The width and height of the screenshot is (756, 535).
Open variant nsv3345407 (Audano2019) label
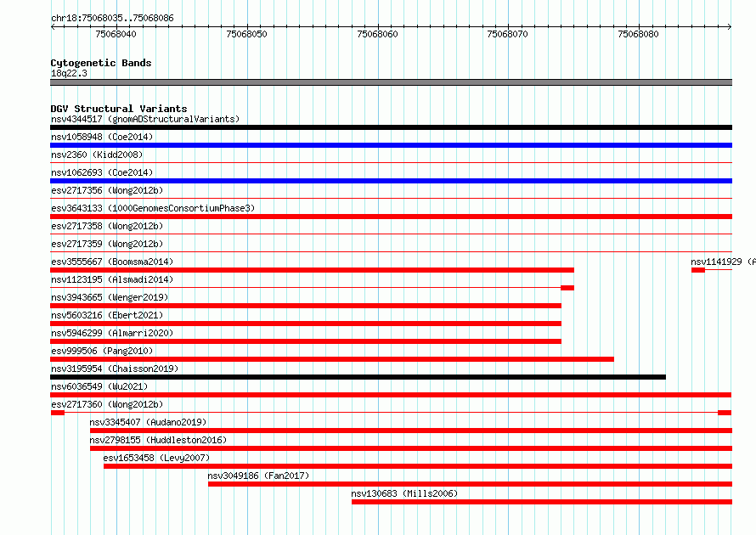click(148, 422)
